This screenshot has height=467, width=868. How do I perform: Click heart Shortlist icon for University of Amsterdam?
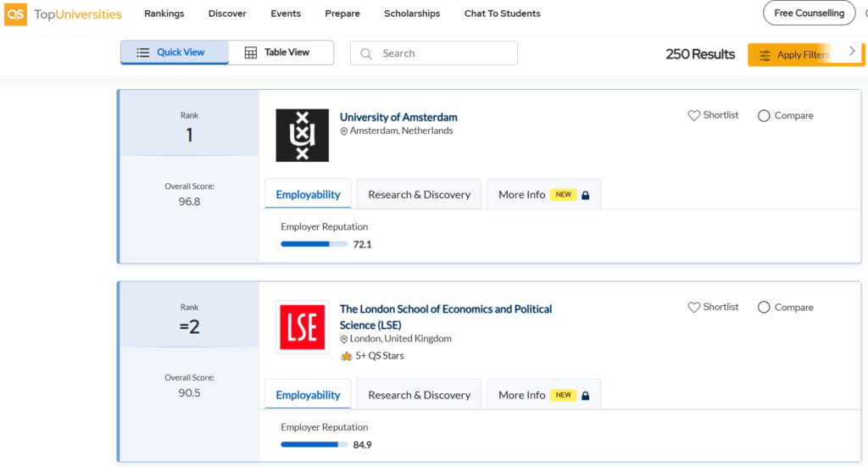tap(693, 115)
